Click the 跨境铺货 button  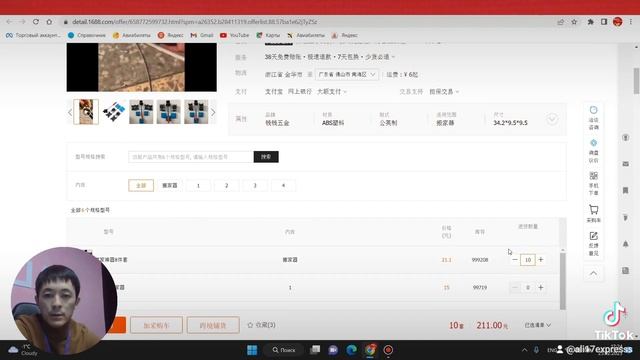click(213, 325)
